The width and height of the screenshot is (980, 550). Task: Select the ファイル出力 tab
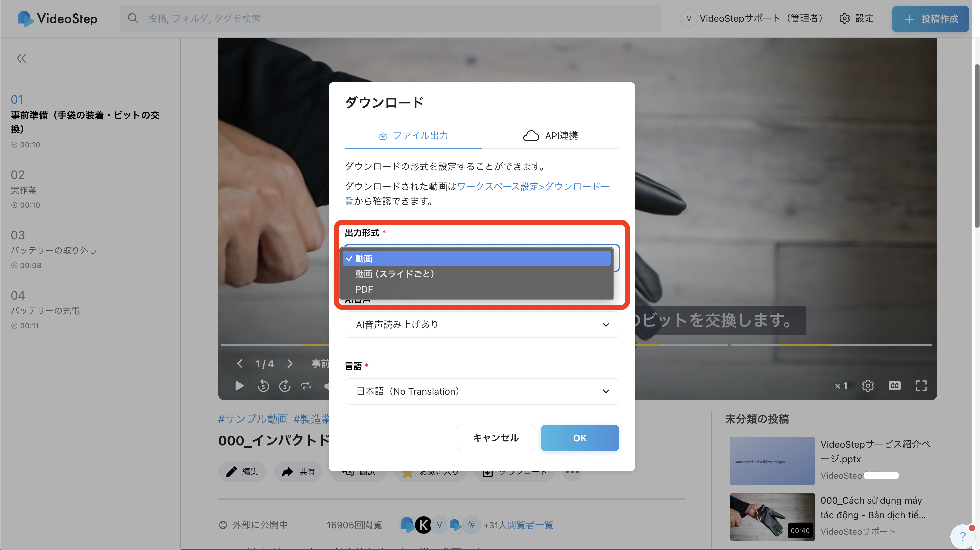tap(413, 136)
